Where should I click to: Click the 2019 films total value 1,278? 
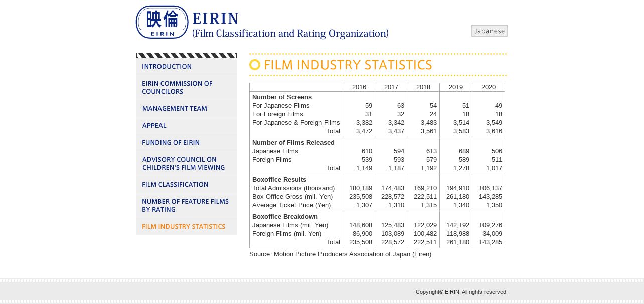[x=461, y=168]
